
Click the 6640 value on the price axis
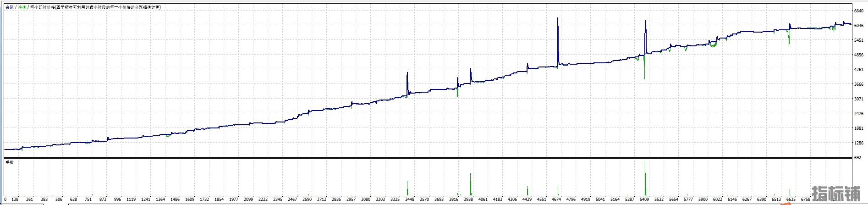[859, 11]
